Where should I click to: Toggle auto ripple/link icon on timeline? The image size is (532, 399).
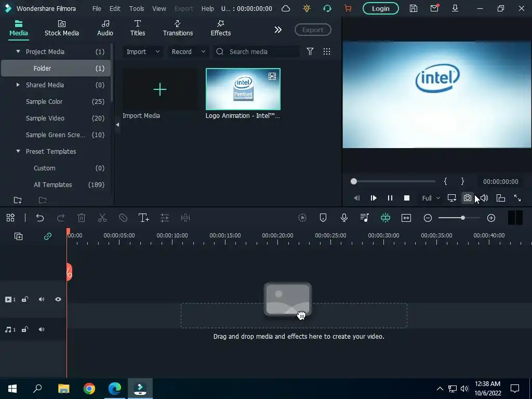click(48, 236)
